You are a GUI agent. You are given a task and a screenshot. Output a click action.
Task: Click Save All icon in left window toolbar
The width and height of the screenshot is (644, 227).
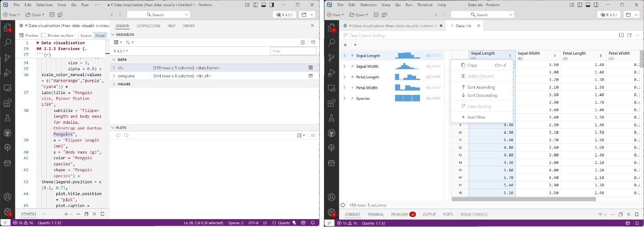point(60,15)
